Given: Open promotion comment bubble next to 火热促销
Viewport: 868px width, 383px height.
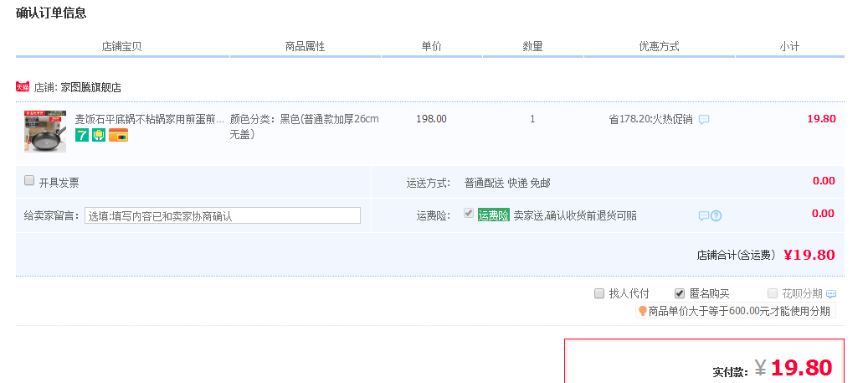Looking at the screenshot, I should pyautogui.click(x=704, y=119).
